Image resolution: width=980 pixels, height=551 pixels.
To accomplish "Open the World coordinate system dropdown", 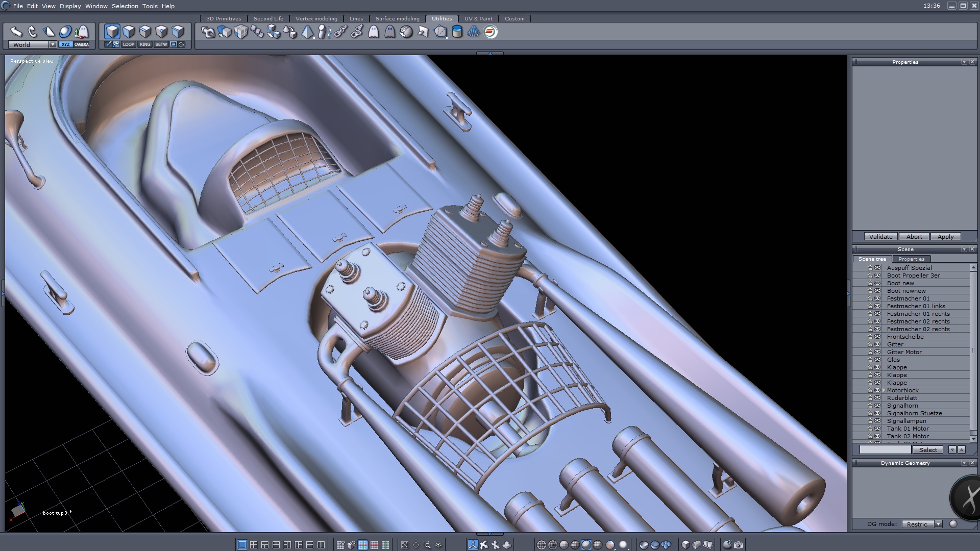I will coord(53,45).
